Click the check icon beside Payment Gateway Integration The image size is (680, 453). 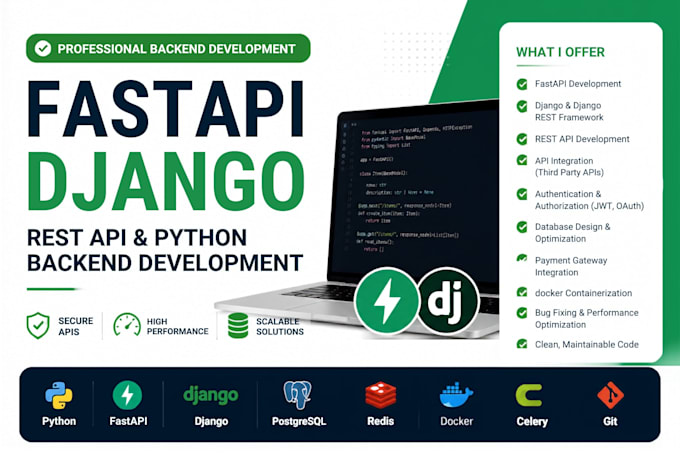pyautogui.click(x=522, y=259)
